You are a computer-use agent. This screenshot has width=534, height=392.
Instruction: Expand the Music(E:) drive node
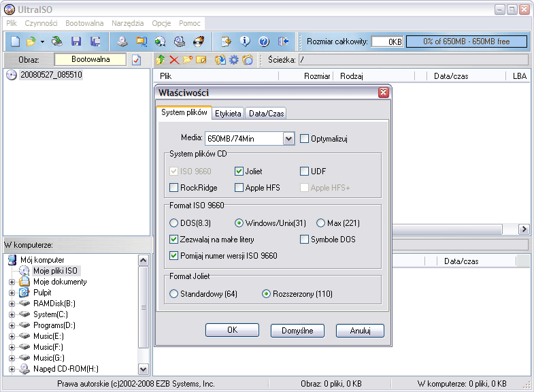pyautogui.click(x=12, y=336)
